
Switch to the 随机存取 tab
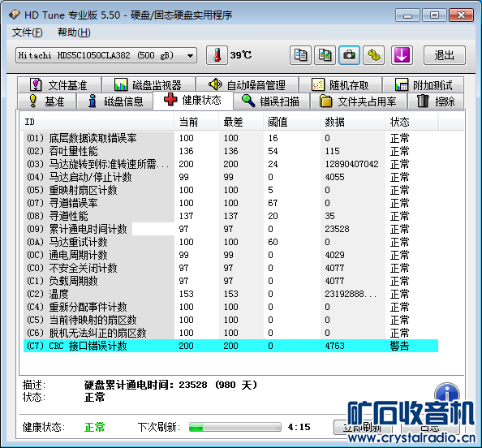click(340, 85)
